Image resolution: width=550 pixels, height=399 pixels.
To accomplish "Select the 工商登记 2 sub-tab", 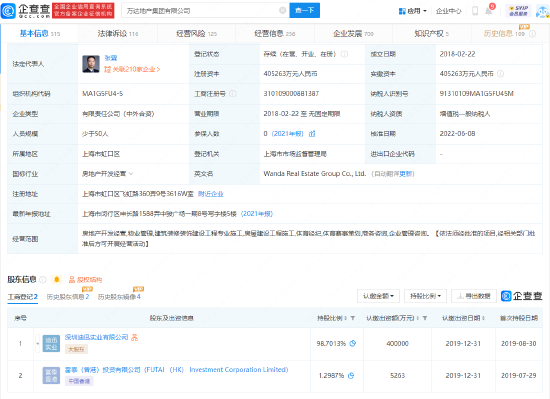I will click(x=23, y=297).
